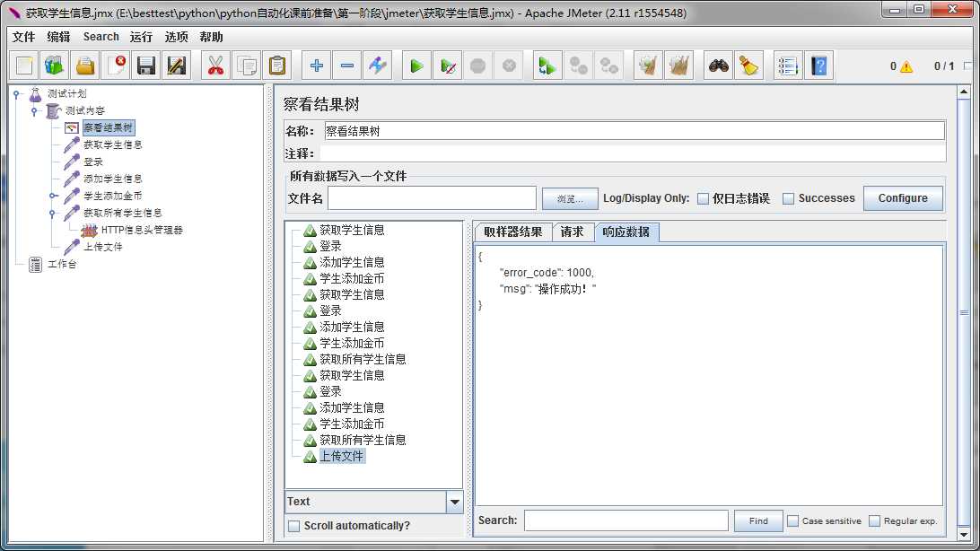Click the Paste clipboard icon
This screenshot has width=980, height=551.
pos(277,66)
